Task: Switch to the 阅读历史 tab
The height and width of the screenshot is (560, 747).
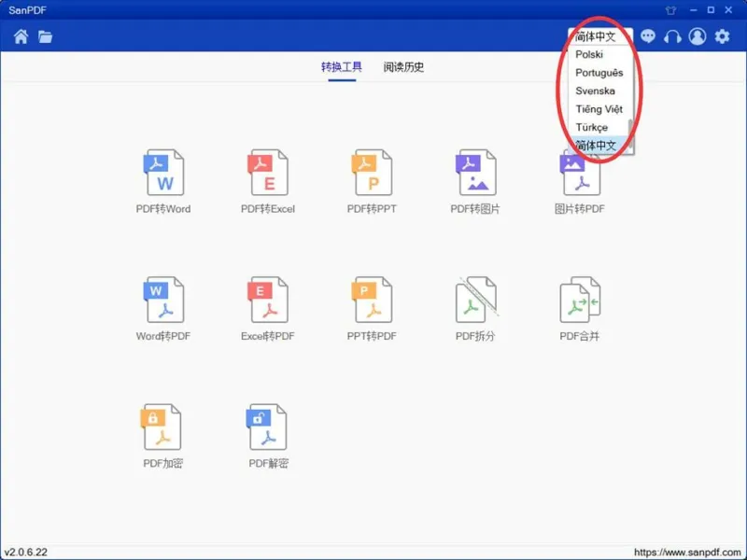Action: point(403,66)
